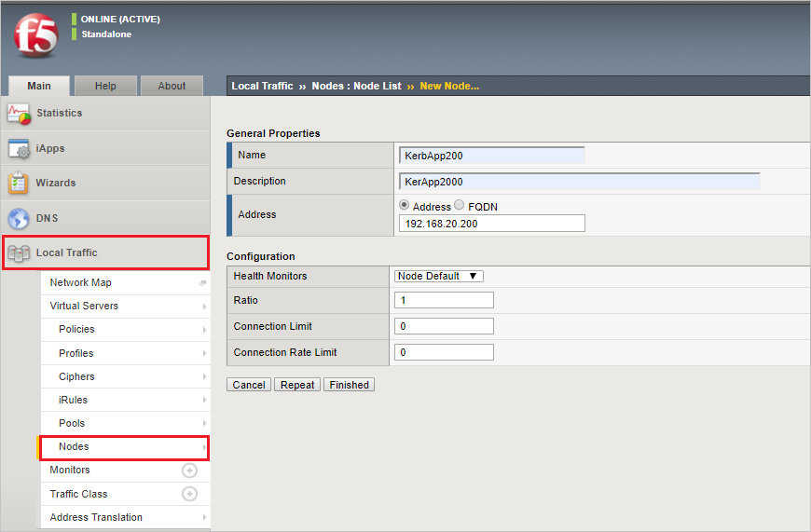Open Statistics chart icon

coord(19,114)
